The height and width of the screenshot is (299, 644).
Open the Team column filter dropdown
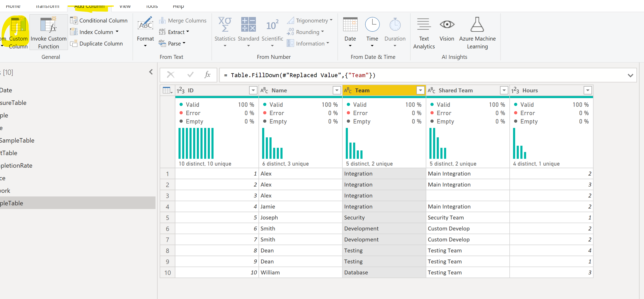click(420, 91)
